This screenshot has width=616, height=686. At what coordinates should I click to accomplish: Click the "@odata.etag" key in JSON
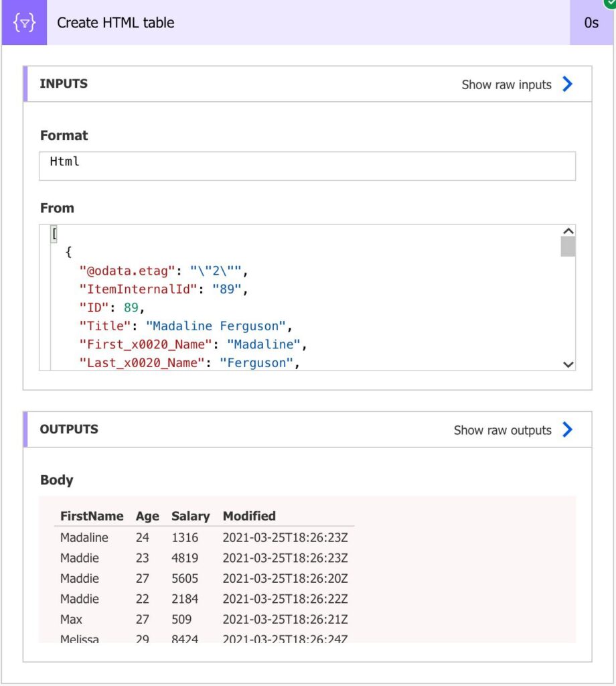point(127,271)
